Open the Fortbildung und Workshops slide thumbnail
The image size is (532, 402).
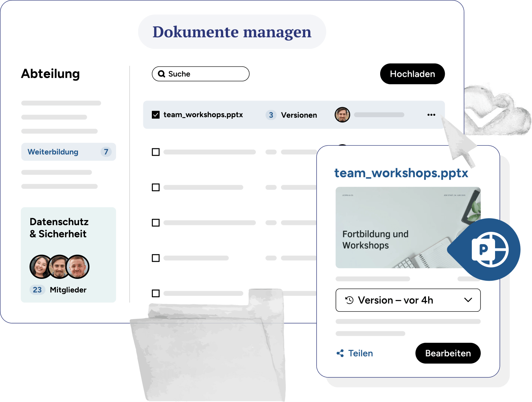(x=395, y=227)
